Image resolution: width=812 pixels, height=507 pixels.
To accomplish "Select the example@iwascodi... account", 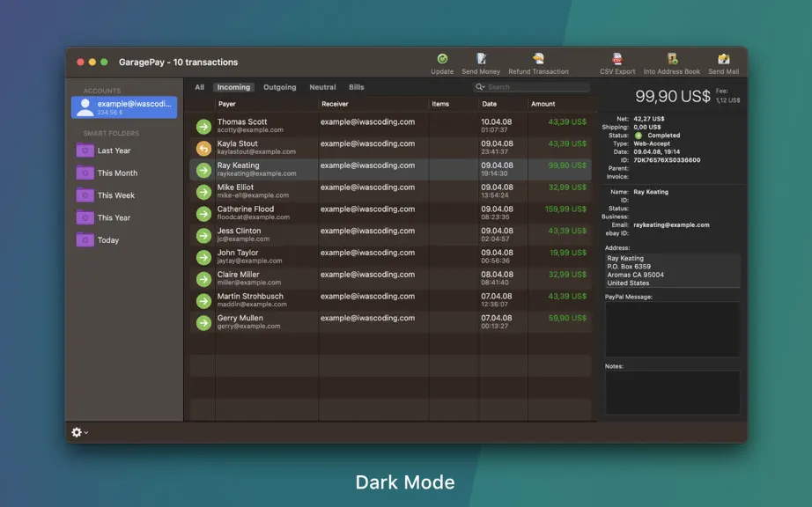I will click(x=124, y=107).
